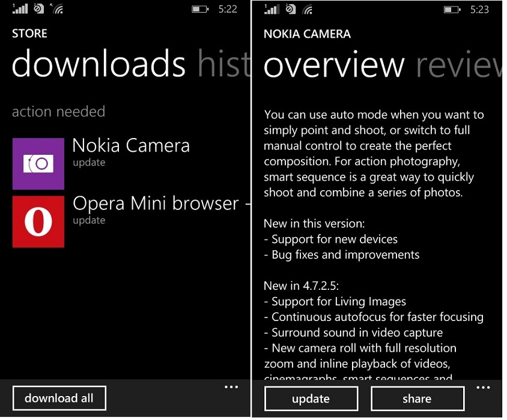Tap '- Support for Living Images' line
The width and height of the screenshot is (507, 420).
click(x=335, y=301)
